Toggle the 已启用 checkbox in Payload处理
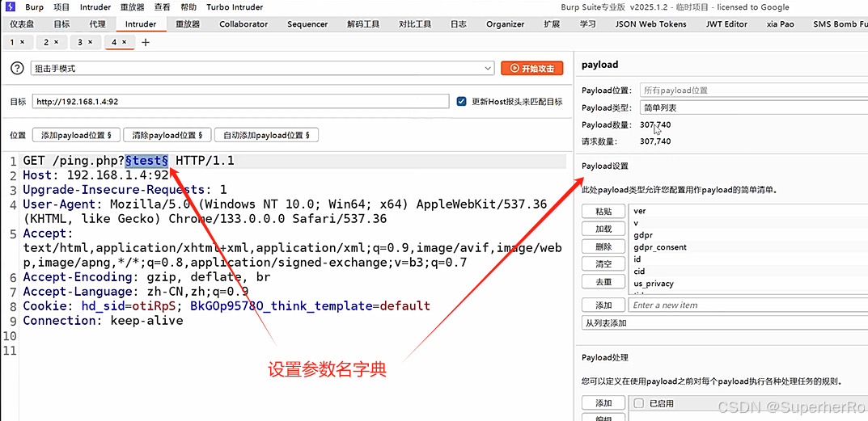The width and height of the screenshot is (868, 421). pyautogui.click(x=638, y=403)
